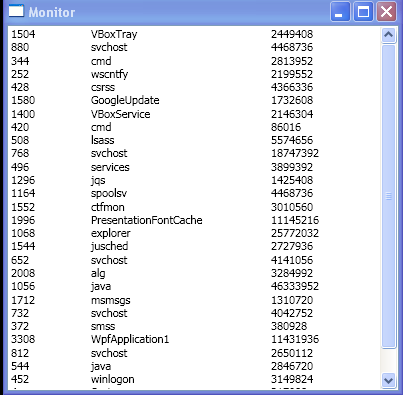Viewport: 403px width, 395px height.
Task: Click process ID 1056
Action: 23,286
